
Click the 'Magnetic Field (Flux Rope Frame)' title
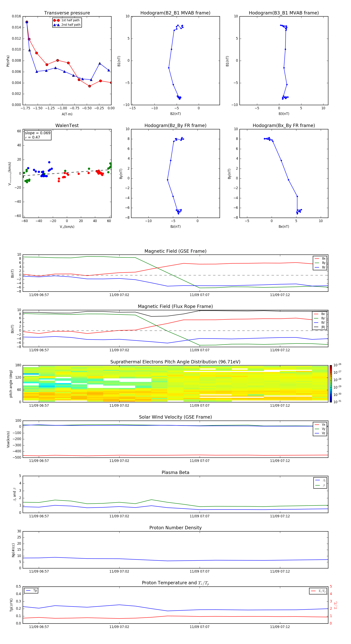[x=175, y=307]
